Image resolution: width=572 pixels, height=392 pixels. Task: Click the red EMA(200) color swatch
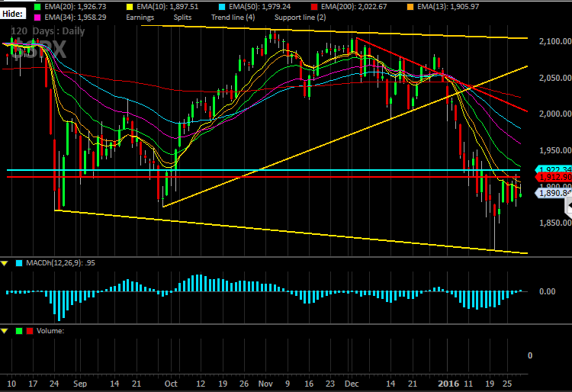(314, 7)
